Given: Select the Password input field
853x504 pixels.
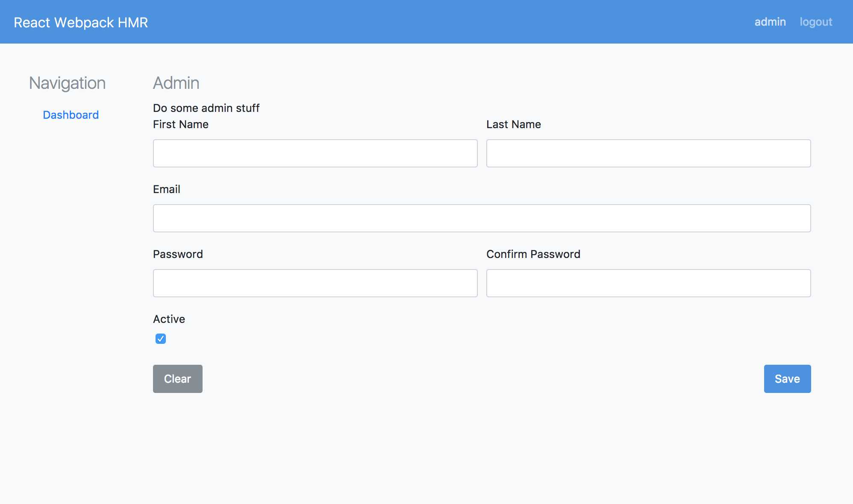Looking at the screenshot, I should [315, 283].
